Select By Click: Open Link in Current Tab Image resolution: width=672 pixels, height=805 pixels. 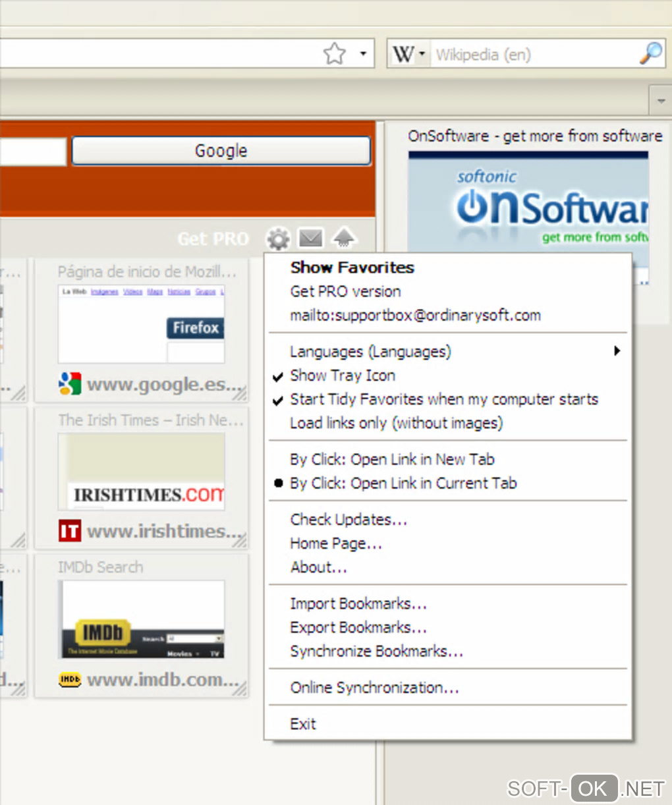[x=448, y=483]
